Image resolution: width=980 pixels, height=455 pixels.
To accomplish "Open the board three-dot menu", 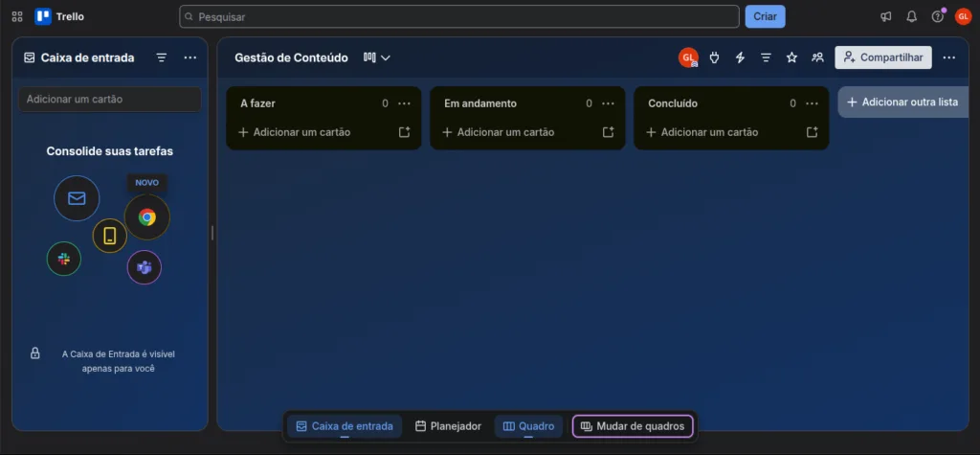I will coord(948,57).
